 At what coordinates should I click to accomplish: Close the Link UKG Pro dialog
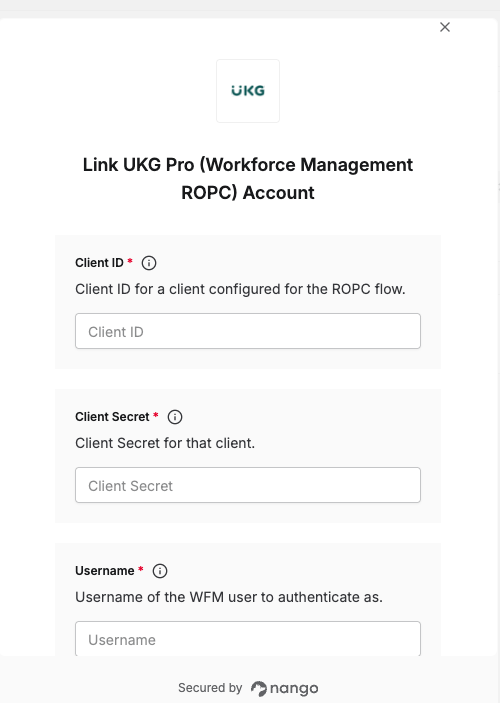(x=445, y=27)
